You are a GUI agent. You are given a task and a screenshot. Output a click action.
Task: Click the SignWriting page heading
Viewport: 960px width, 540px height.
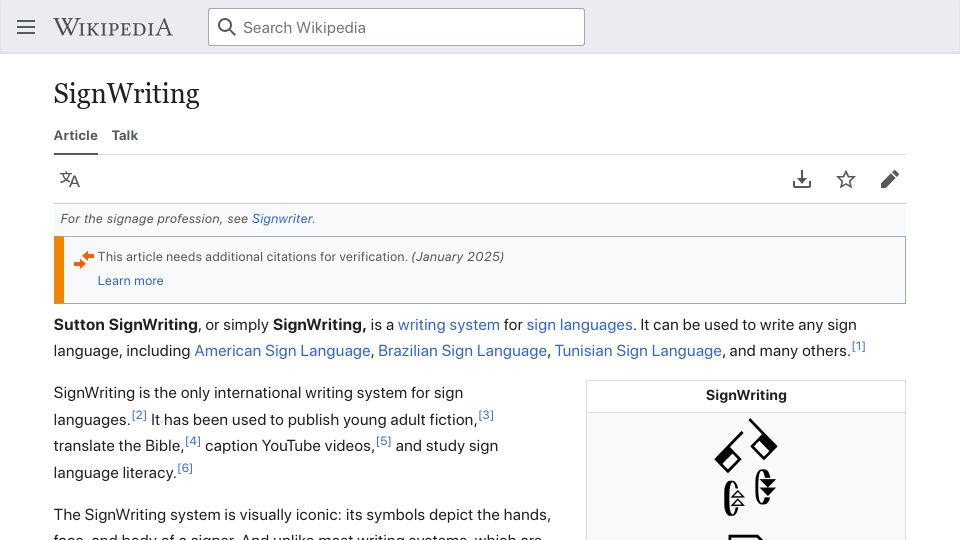(127, 94)
